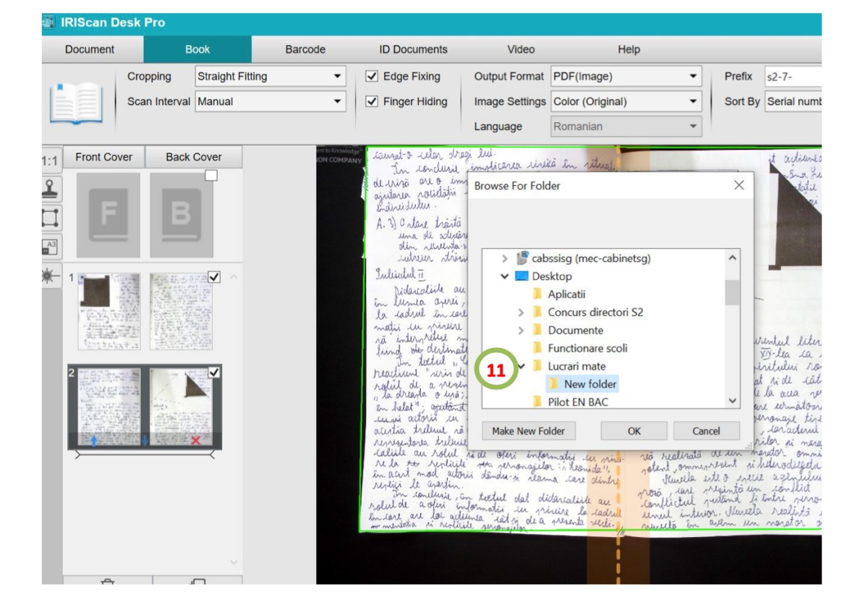This screenshot has width=868, height=600.
Task: Open the Output Format PDF(Image) dropdown
Action: [x=626, y=76]
